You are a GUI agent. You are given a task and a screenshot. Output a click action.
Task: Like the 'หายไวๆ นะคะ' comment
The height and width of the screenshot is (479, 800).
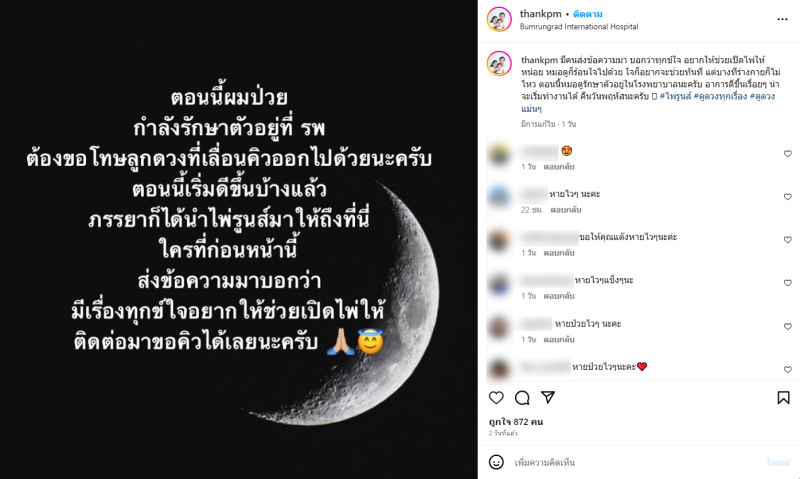788,196
